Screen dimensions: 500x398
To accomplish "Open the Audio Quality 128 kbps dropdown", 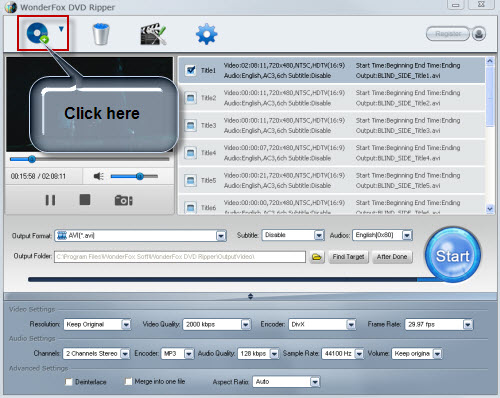I will (x=274, y=354).
